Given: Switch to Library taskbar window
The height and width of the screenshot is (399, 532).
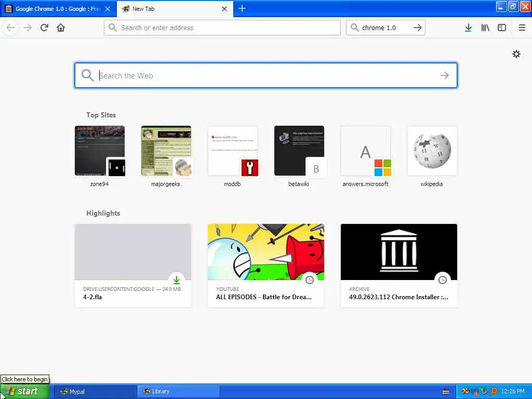Looking at the screenshot, I should [x=179, y=392].
